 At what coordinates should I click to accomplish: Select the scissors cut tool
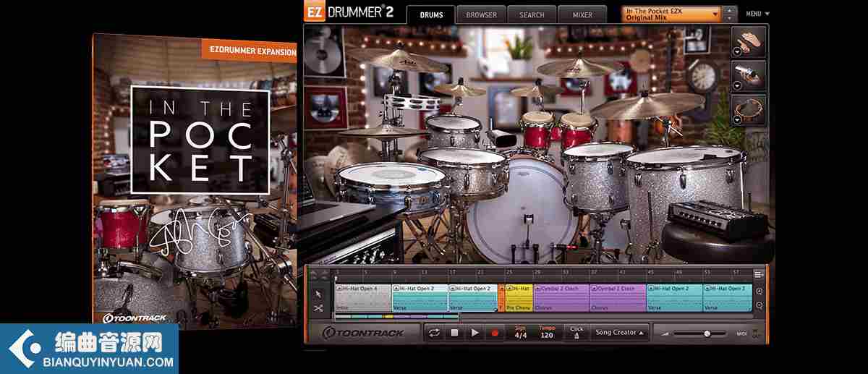(x=318, y=307)
